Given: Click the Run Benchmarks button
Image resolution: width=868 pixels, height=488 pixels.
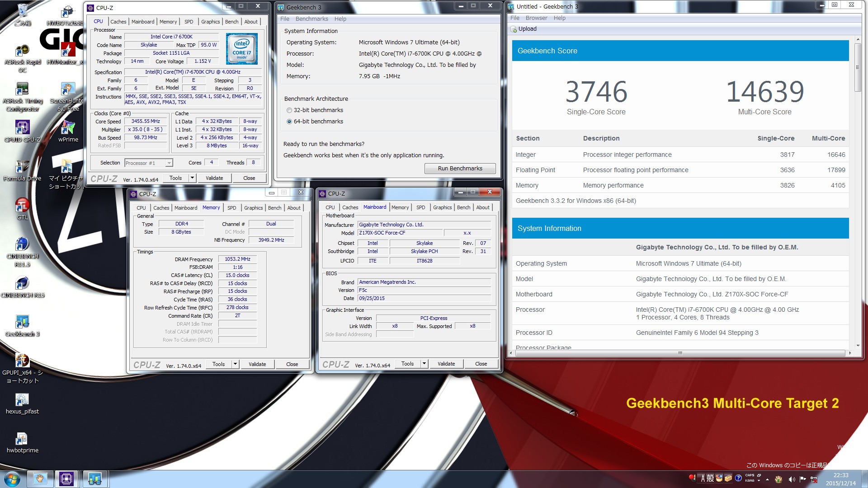Looking at the screenshot, I should point(460,169).
